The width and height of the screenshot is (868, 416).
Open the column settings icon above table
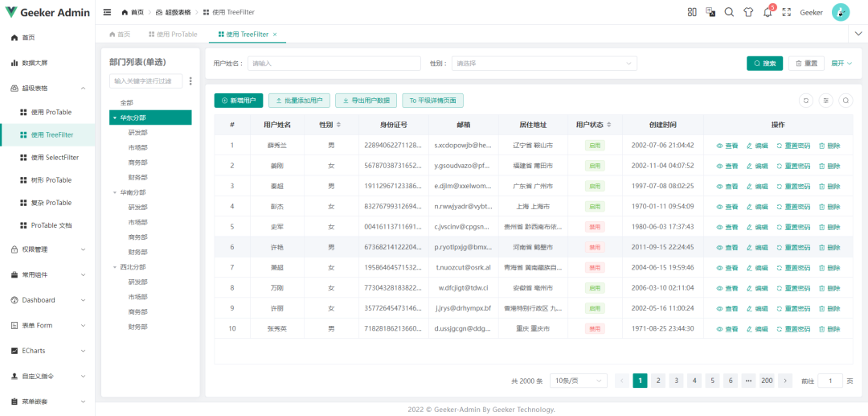pyautogui.click(x=825, y=101)
